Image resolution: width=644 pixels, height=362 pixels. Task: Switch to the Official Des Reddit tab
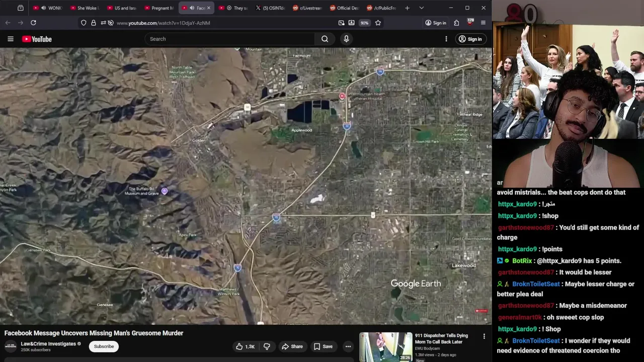[344, 8]
